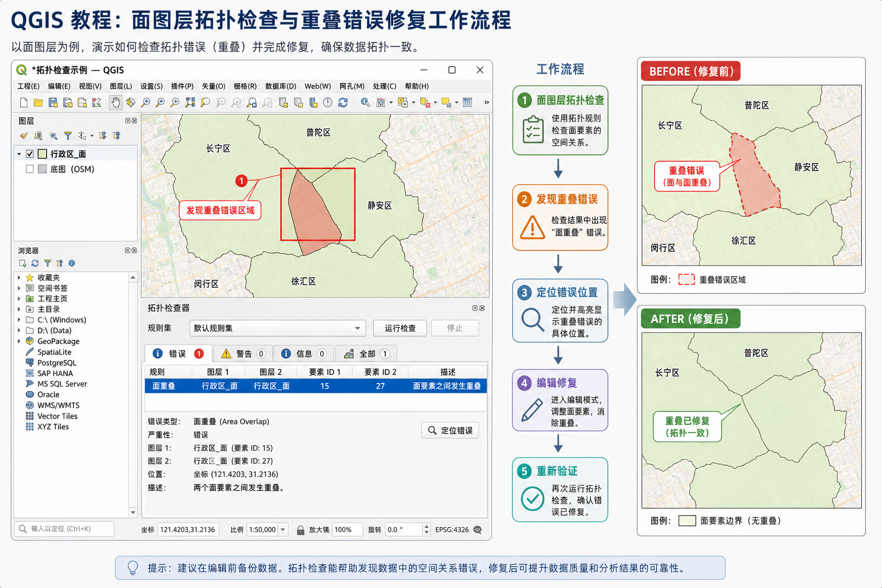Viewport: 882px width, 588px height.
Task: Check the 底图 (OSM) layer checkbox
Action: pyautogui.click(x=30, y=169)
